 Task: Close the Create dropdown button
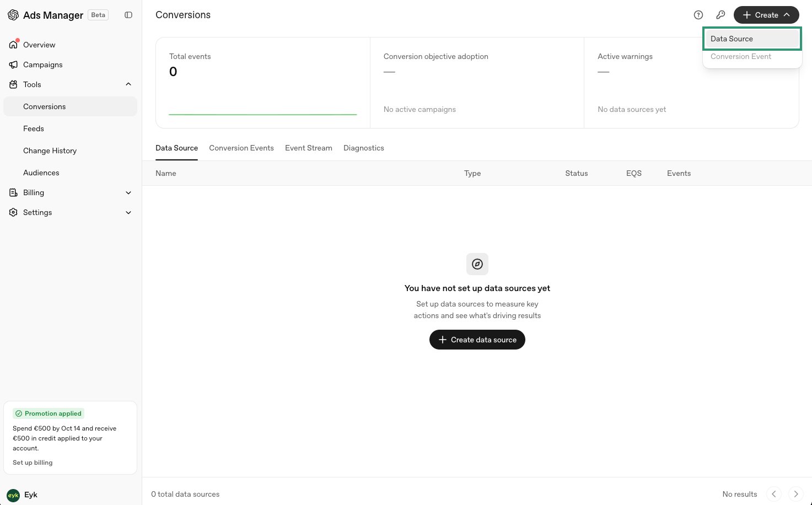click(x=766, y=15)
